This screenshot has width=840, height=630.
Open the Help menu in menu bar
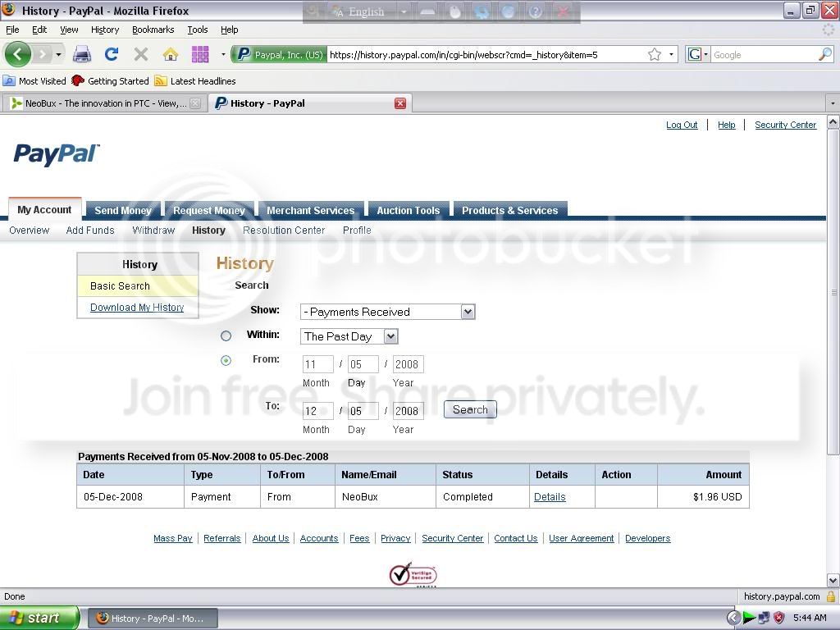(x=230, y=30)
